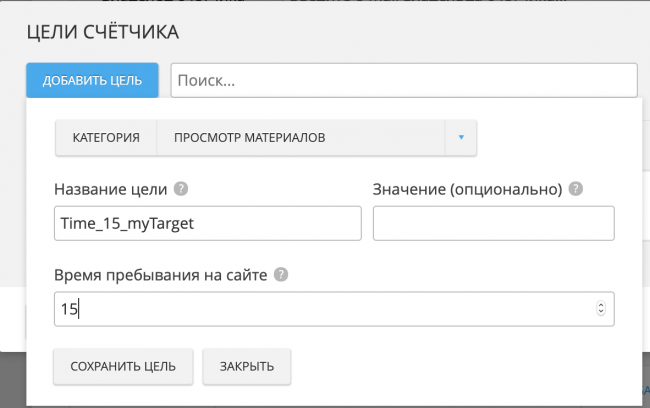The height and width of the screenshot is (408, 650).
Task: Increase time value with stepper up arrow
Action: (600, 305)
